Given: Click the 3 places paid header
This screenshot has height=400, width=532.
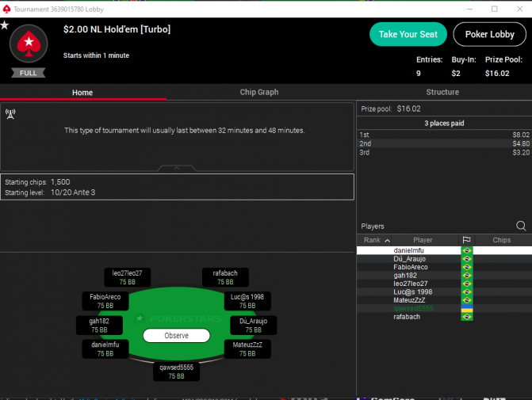Looking at the screenshot, I should pos(444,123).
